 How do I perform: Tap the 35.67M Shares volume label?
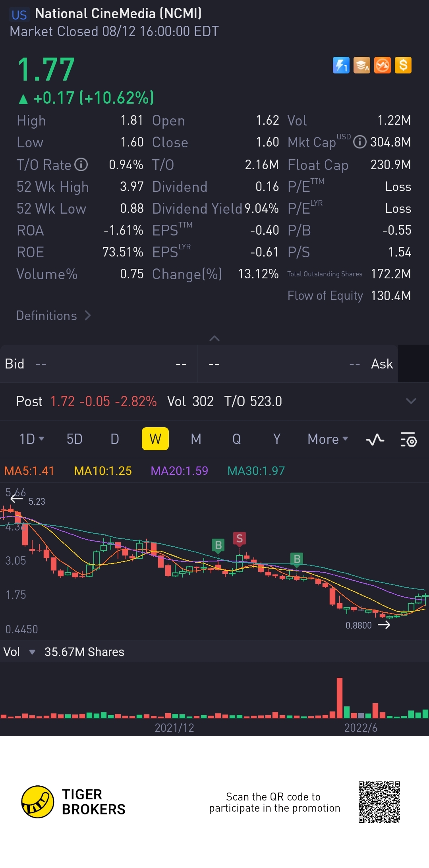coord(84,652)
